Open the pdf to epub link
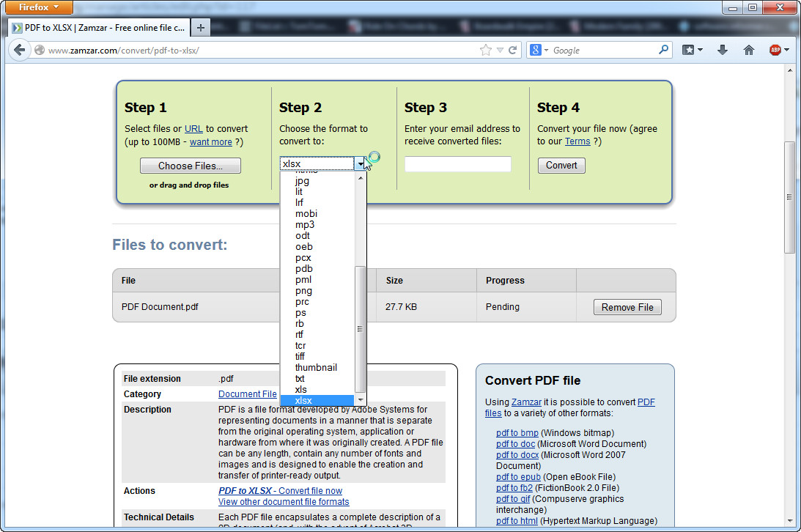 (518, 477)
